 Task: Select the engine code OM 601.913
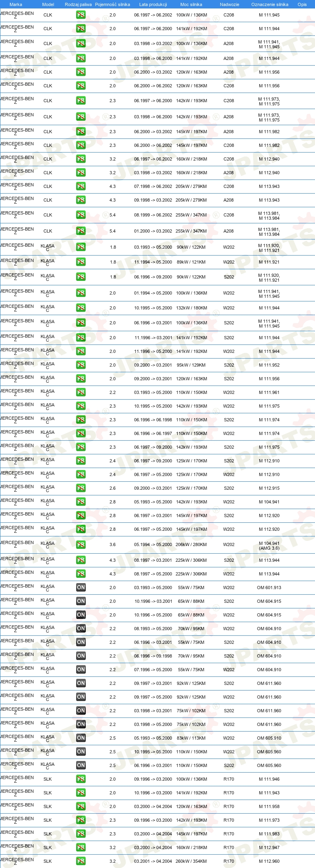tap(269, 588)
